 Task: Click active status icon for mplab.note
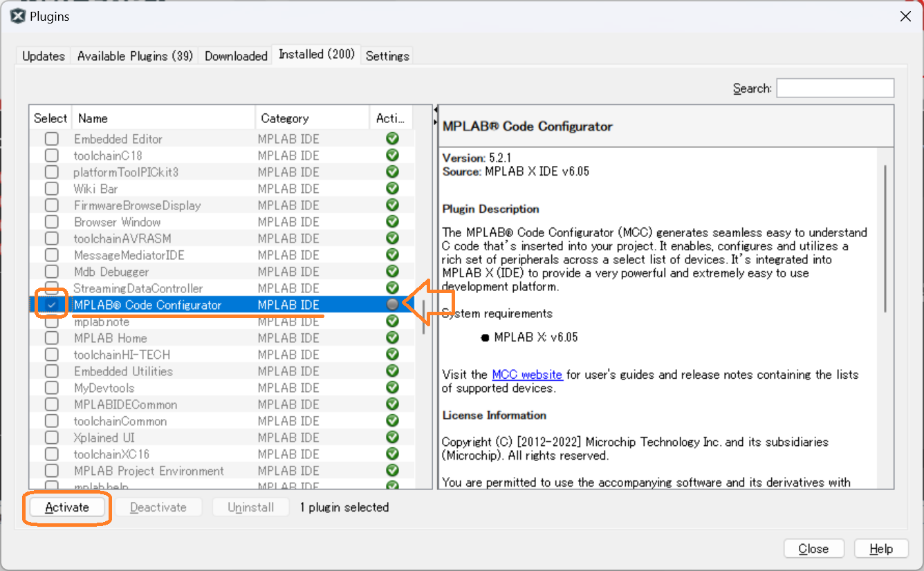click(x=392, y=321)
